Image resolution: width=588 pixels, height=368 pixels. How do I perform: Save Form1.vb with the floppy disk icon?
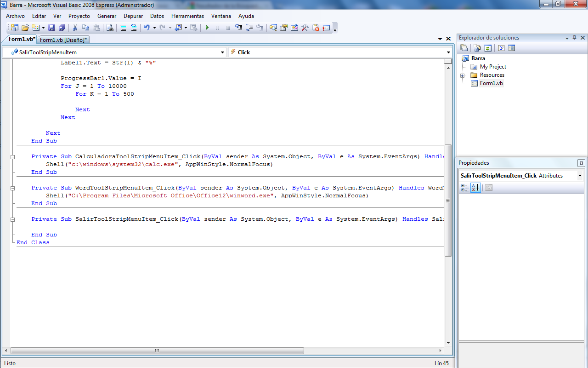click(51, 28)
